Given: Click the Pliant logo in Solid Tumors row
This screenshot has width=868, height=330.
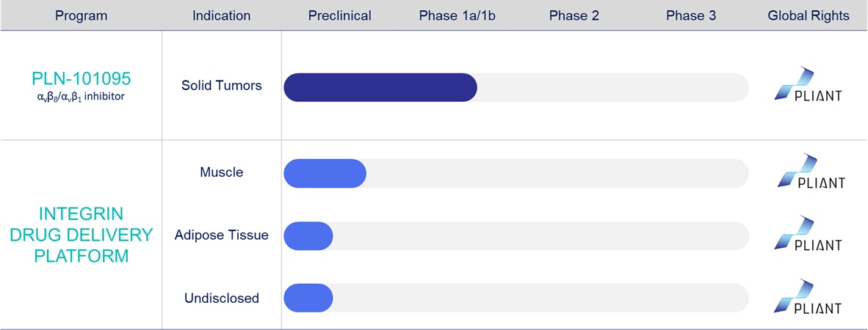Looking at the screenshot, I should pos(809,86).
